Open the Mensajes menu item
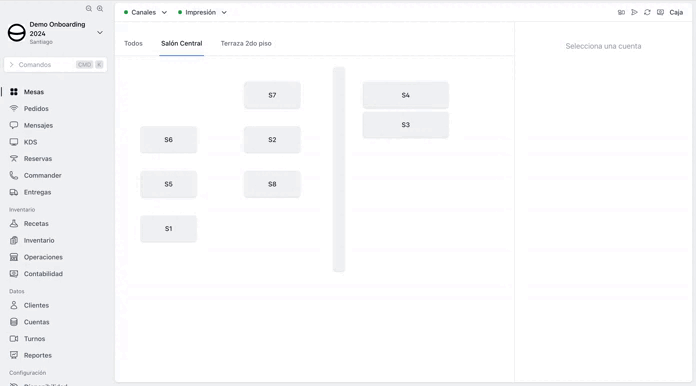This screenshot has width=696, height=386. 38,126
